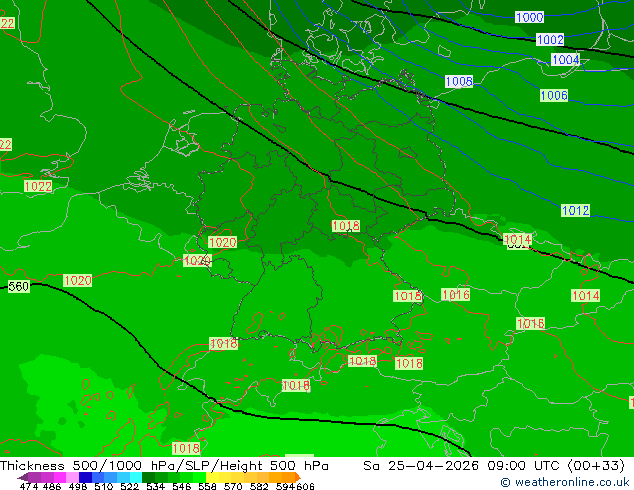Click the legend value 582

pyautogui.click(x=259, y=486)
